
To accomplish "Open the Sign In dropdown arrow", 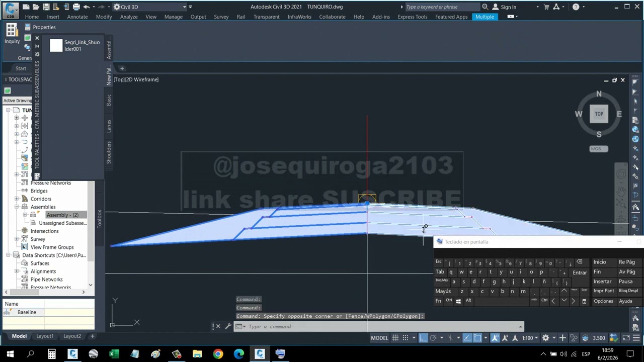I will [x=537, y=7].
